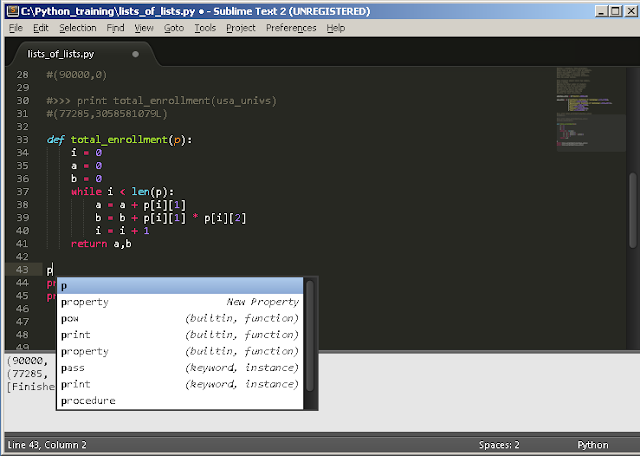Image resolution: width=640 pixels, height=456 pixels.
Task: Click the autocomplete popup scrollbar
Action: point(310,336)
